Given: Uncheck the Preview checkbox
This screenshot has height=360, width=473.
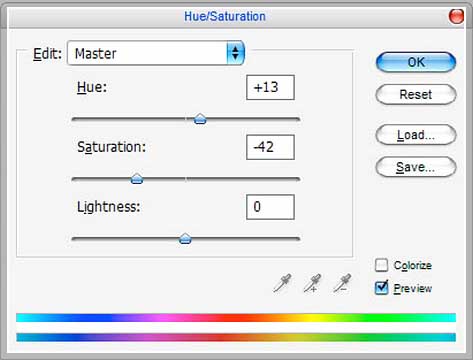Looking at the screenshot, I should coord(381,288).
